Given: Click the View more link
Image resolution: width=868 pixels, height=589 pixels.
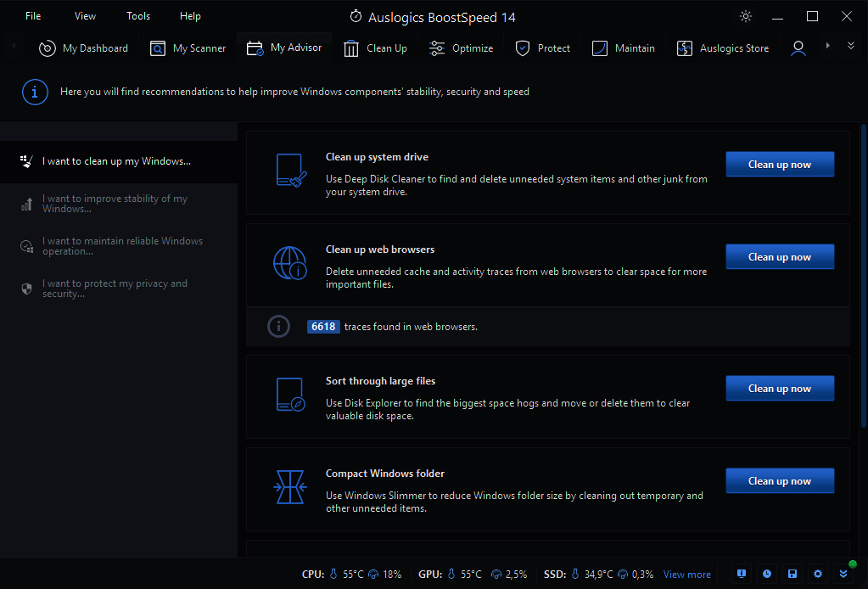Looking at the screenshot, I should click(x=686, y=575).
